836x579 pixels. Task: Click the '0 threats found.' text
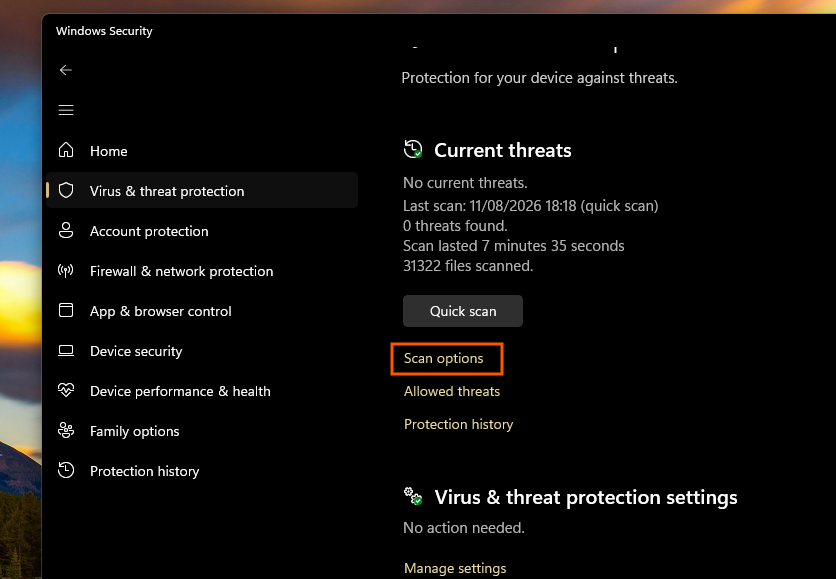point(455,226)
